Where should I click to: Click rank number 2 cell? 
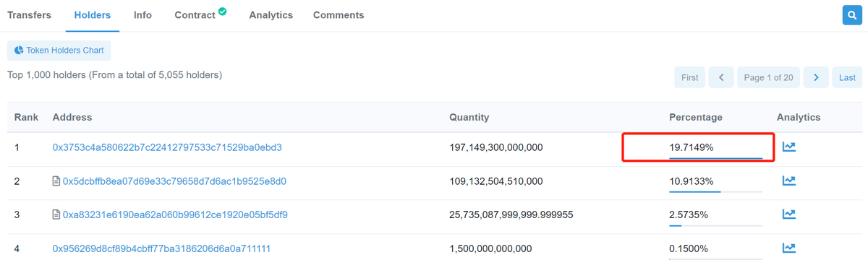click(17, 181)
